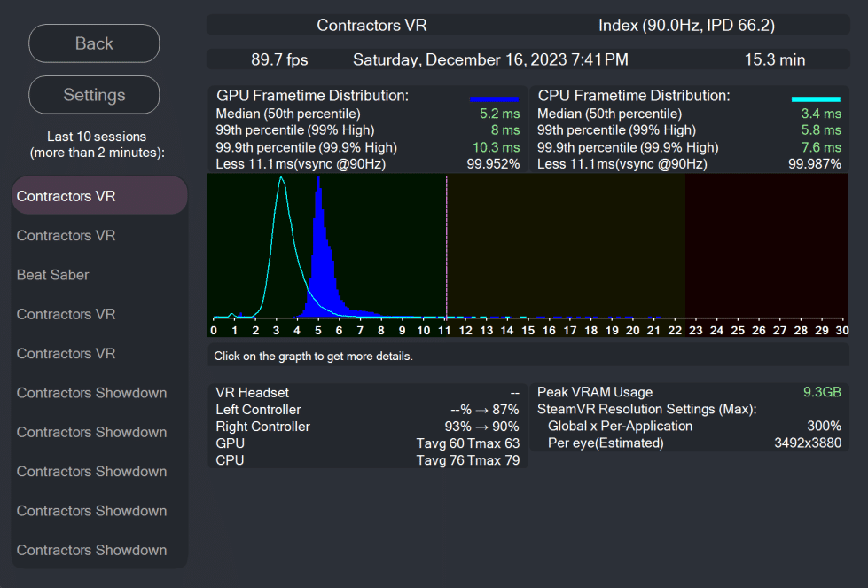Click the Peak VRAM Usage value

(x=822, y=392)
